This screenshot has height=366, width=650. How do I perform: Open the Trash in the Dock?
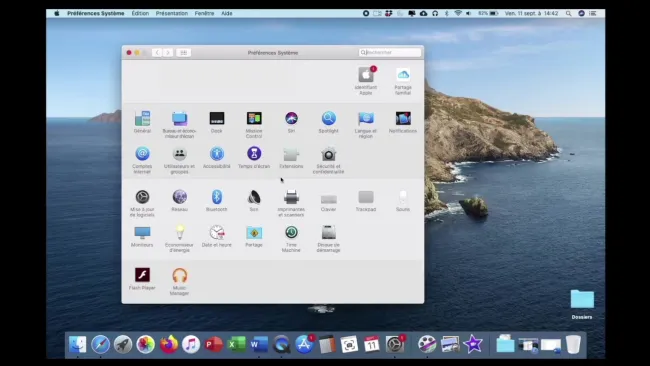click(x=573, y=344)
